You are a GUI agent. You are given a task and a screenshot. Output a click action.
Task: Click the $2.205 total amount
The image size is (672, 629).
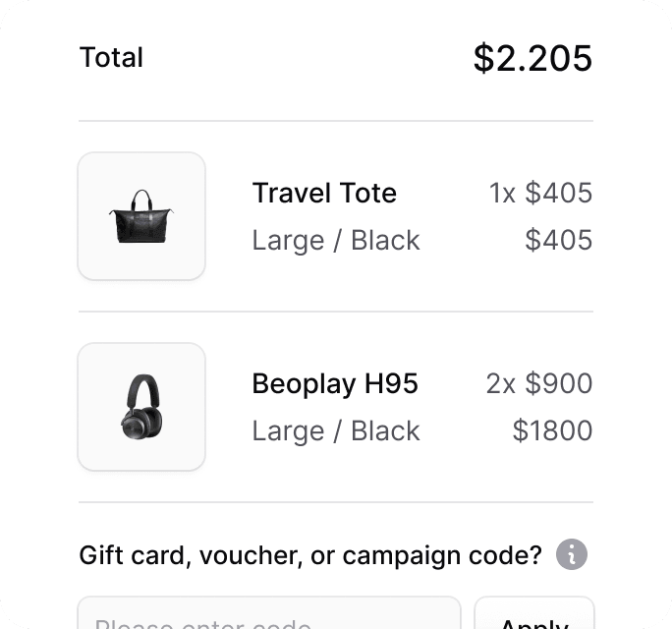[532, 58]
